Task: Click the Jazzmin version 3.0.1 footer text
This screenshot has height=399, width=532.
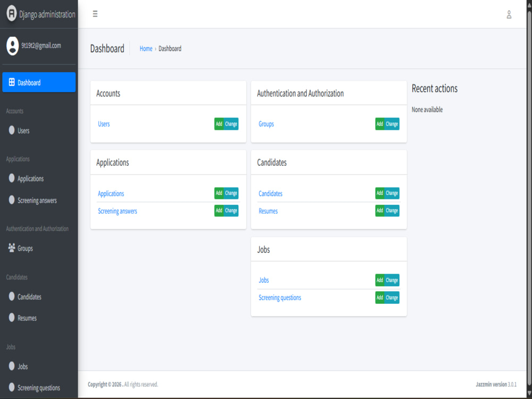Action: pos(496,385)
